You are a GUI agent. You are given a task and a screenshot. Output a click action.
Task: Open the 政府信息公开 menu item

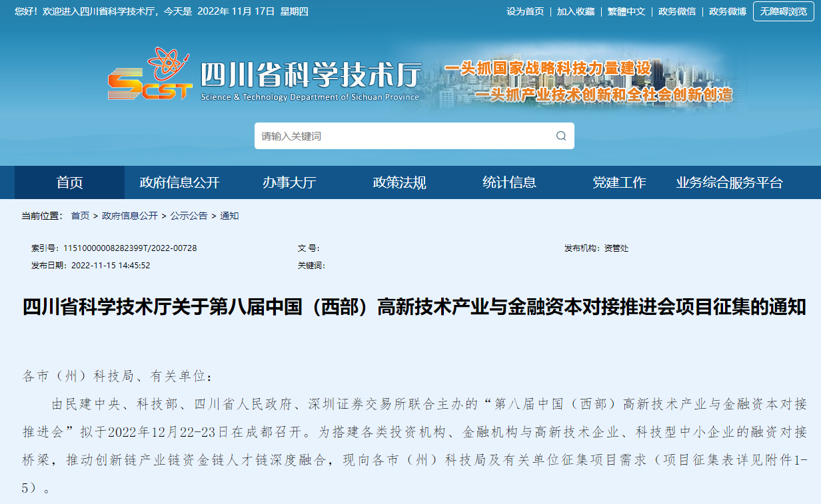click(179, 182)
